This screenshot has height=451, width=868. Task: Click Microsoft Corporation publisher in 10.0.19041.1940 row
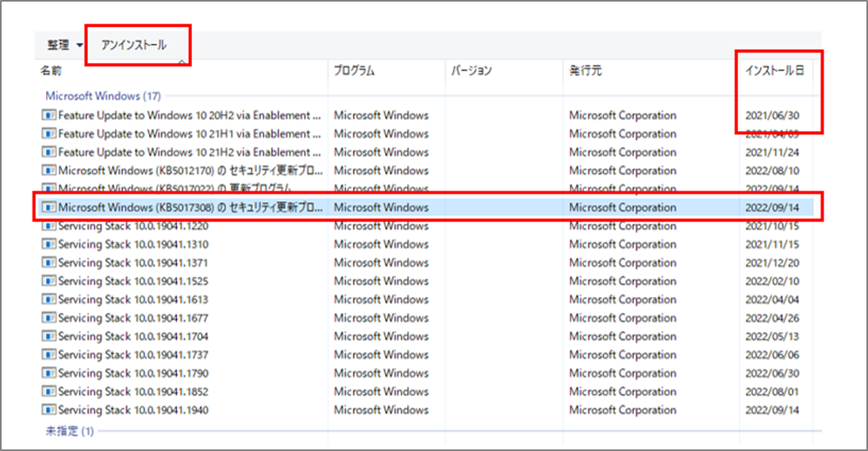[623, 410]
